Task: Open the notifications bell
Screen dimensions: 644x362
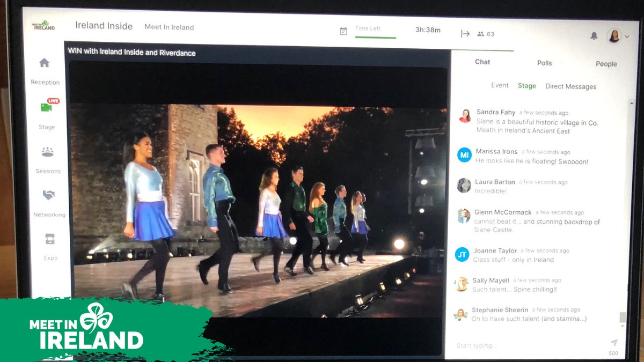Action: coord(594,35)
